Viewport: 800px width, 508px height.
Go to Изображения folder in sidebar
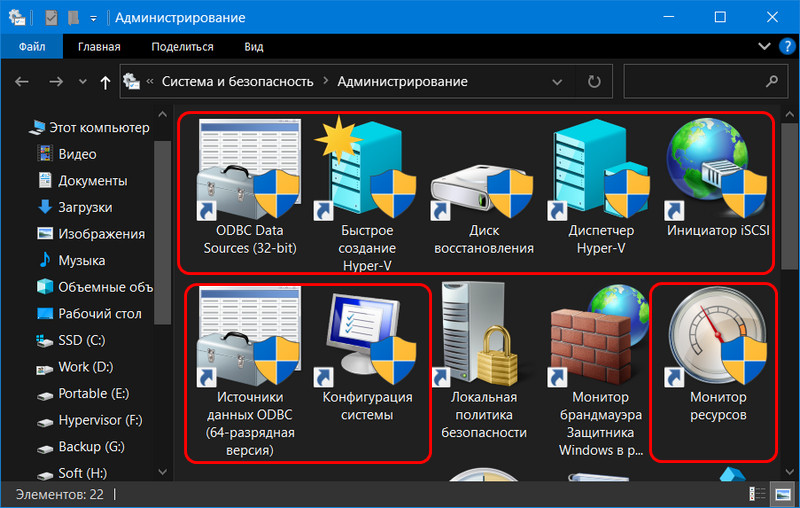coord(91,234)
